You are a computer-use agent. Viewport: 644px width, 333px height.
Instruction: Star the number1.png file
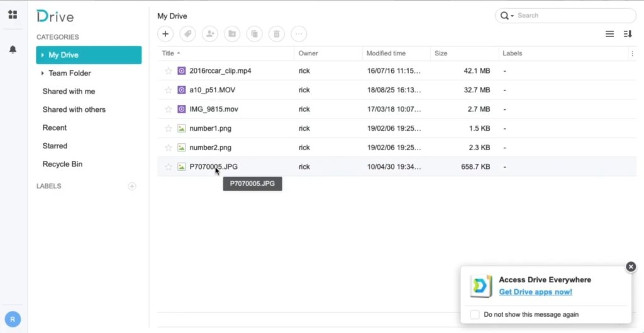(x=168, y=129)
